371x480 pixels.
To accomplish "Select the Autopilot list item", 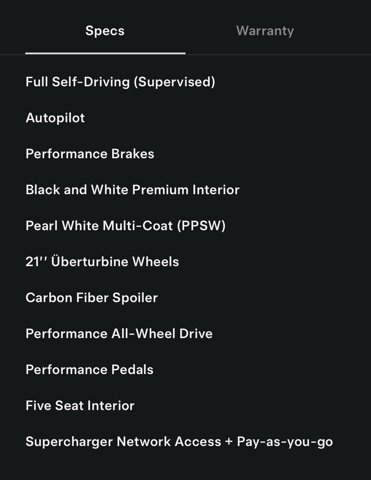I will [x=55, y=118].
